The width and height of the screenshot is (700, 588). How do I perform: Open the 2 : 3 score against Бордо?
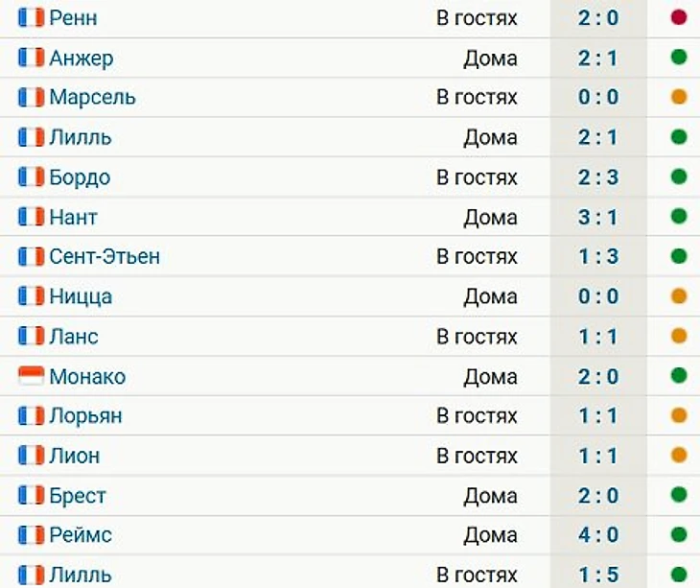pos(598,177)
